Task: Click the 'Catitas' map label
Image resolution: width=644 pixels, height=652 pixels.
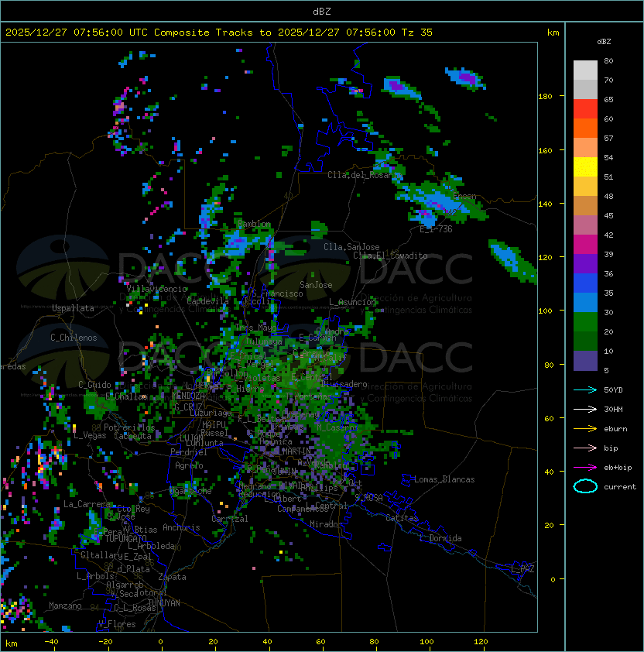Action: pos(402,518)
